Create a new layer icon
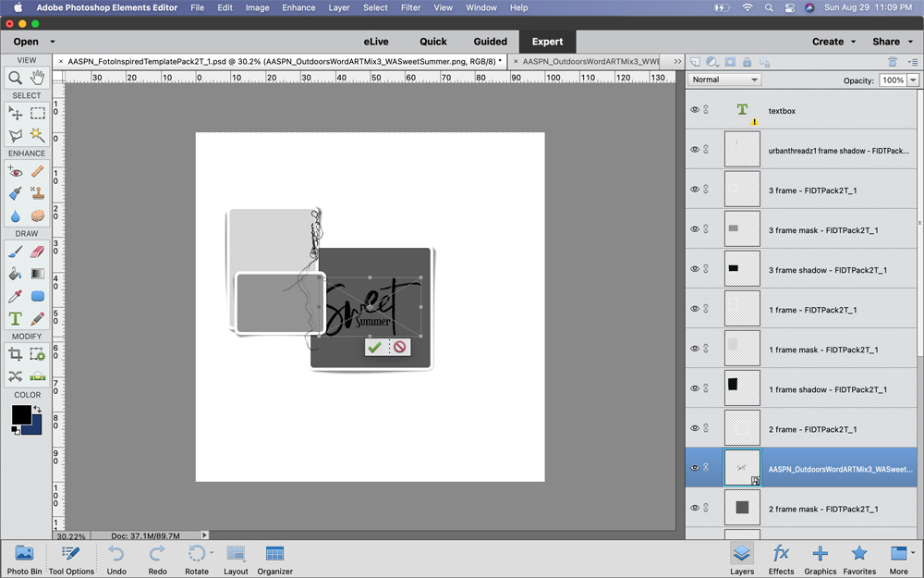This screenshot has height=578, width=924. click(696, 62)
